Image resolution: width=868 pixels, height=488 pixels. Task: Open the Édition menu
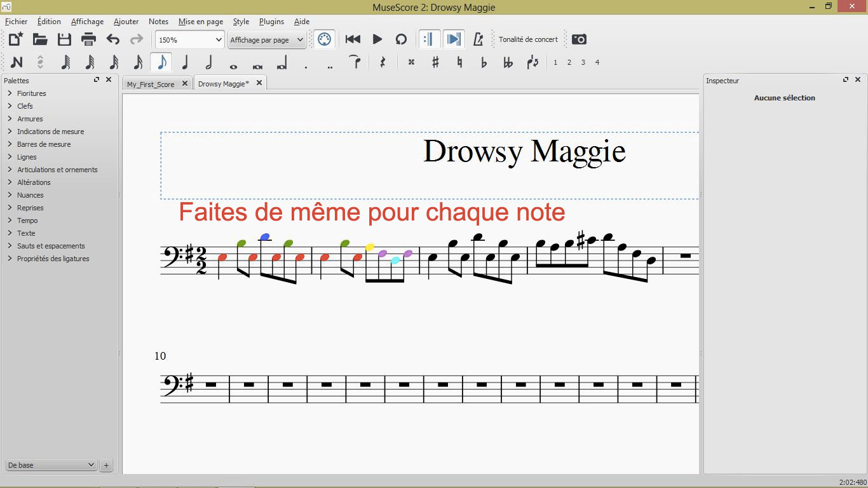pyautogui.click(x=49, y=22)
